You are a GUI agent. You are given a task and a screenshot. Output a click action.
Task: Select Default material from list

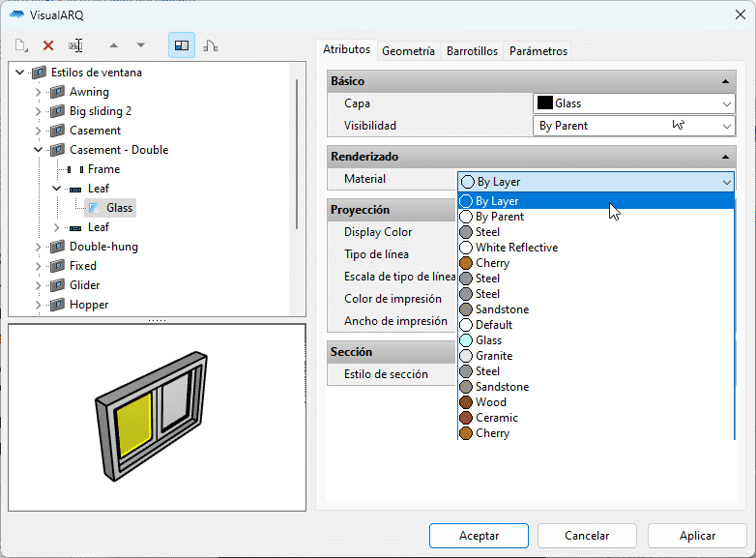(596, 325)
